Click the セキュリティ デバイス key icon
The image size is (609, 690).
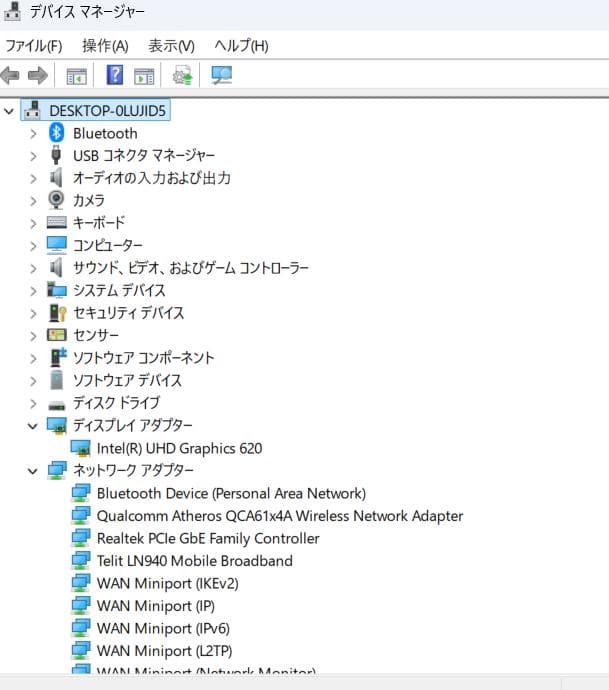click(57, 312)
